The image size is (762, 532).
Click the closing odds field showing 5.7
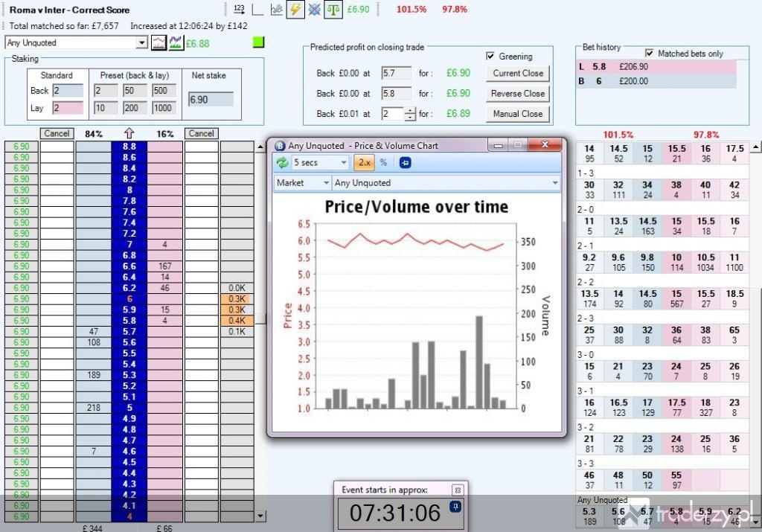pos(396,74)
